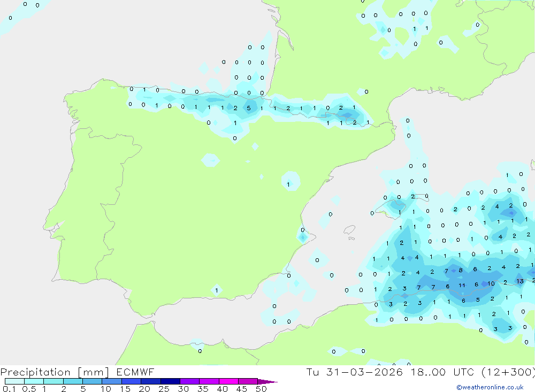This screenshot has height=392, width=535.
Task: Select the 25–30 mm navy legend swatch
Action: 170,381
